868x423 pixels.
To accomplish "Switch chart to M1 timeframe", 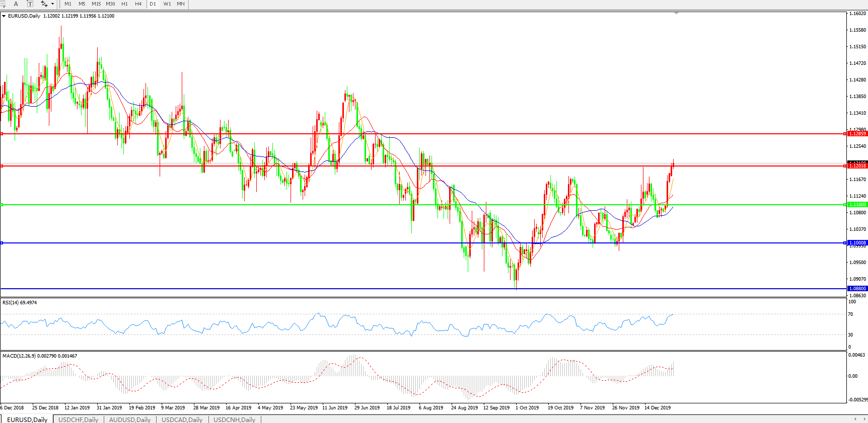I will (68, 4).
